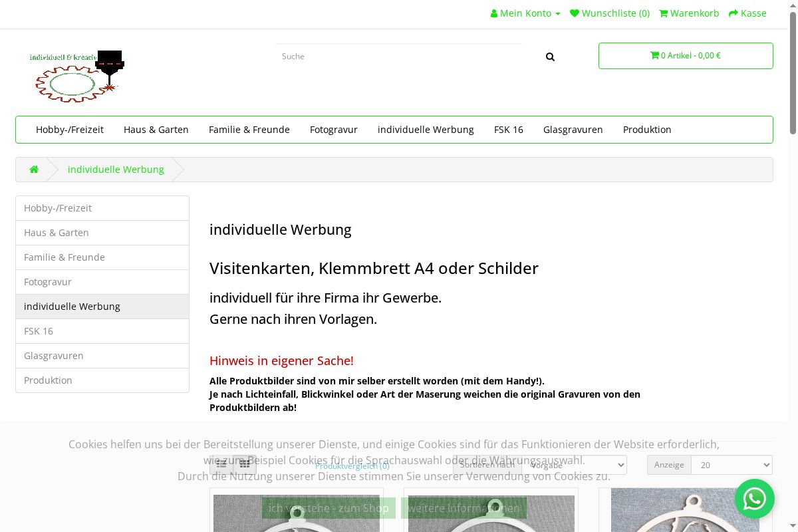The height and width of the screenshot is (532, 798).
Task: Open Produktvergleich (0) link
Action: [x=352, y=465]
